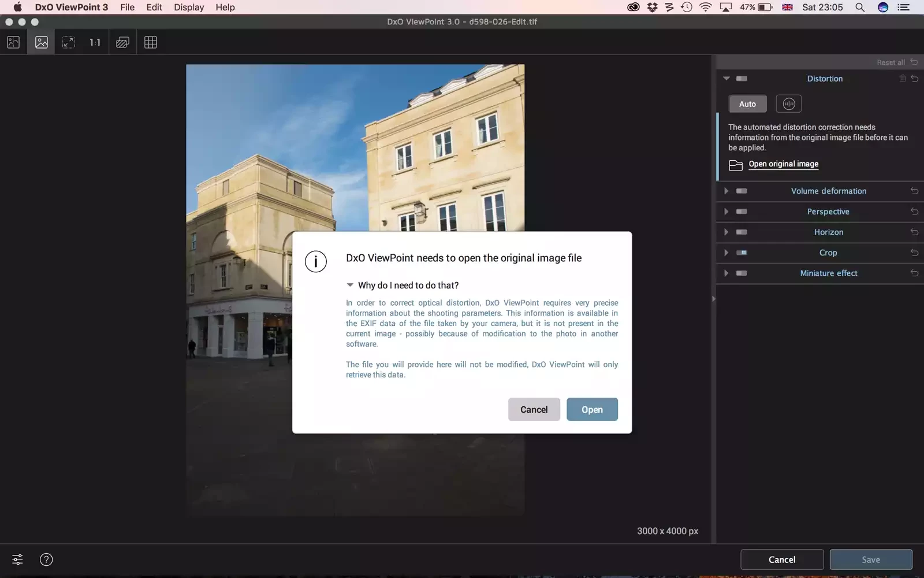Screen dimensions: 924x578
Task: Click the manual distortion correction icon
Action: (x=788, y=104)
